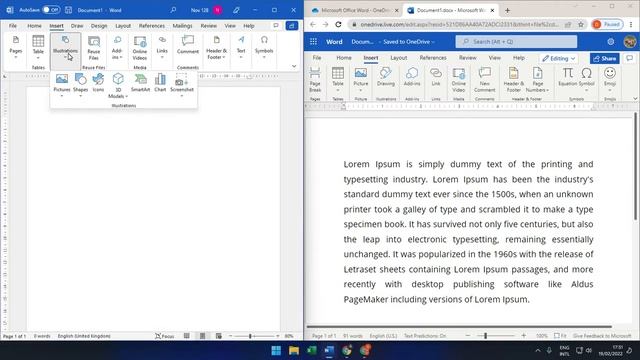Click the Share button in Word online
Image resolution: width=640 pixels, height=360 pixels.
click(604, 58)
